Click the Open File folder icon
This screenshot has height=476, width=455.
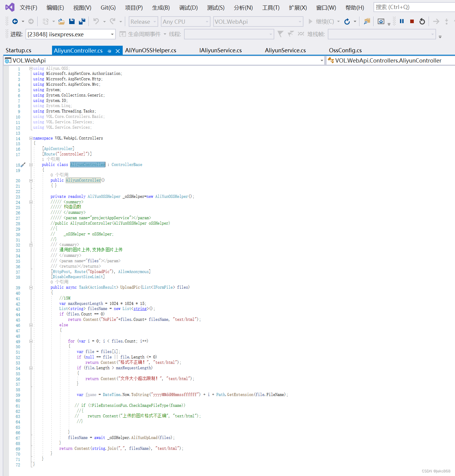[61, 21]
